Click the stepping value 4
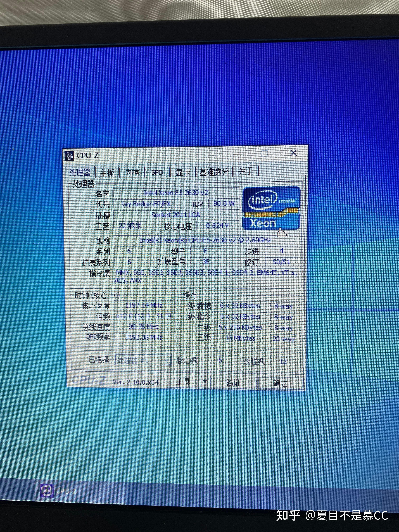The height and width of the screenshot is (532, 399). (x=281, y=251)
